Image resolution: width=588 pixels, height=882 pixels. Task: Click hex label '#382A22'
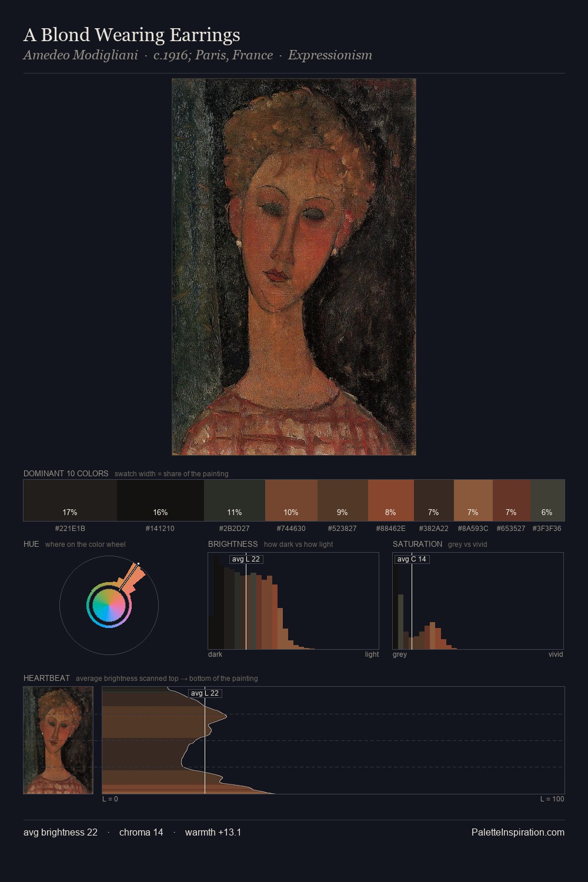click(x=433, y=529)
